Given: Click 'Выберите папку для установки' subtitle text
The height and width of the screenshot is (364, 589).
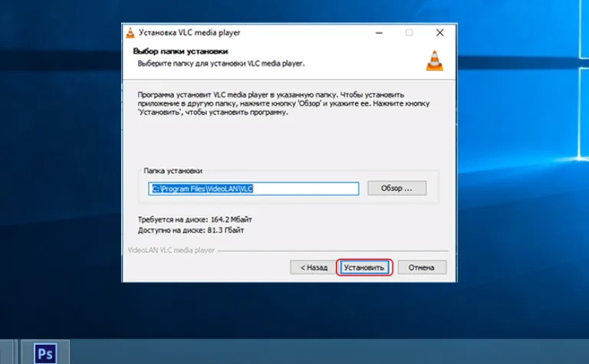Looking at the screenshot, I should 221,64.
